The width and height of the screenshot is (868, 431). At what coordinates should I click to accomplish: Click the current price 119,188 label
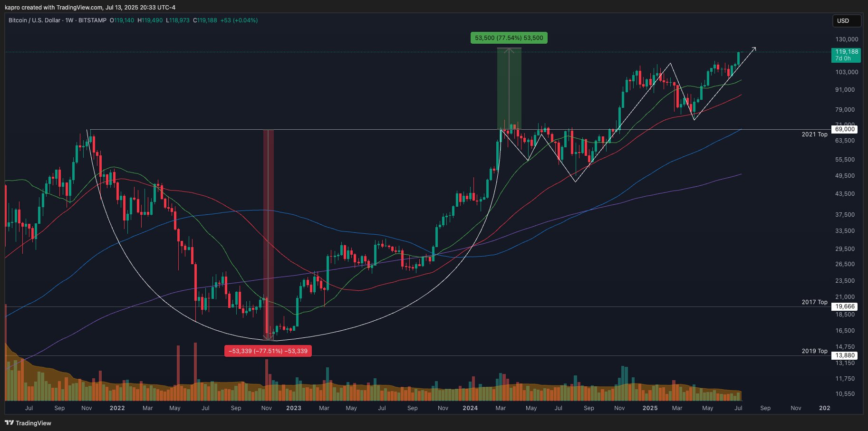coord(846,52)
